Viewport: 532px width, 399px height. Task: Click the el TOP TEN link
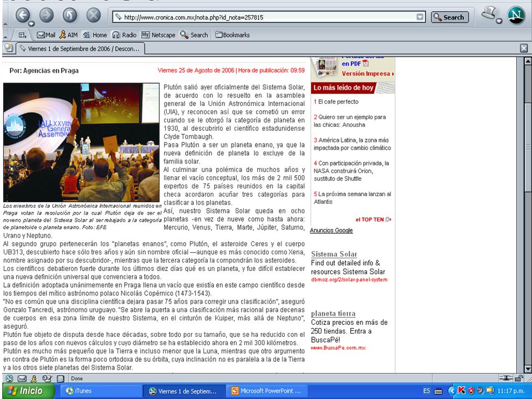pyautogui.click(x=373, y=219)
